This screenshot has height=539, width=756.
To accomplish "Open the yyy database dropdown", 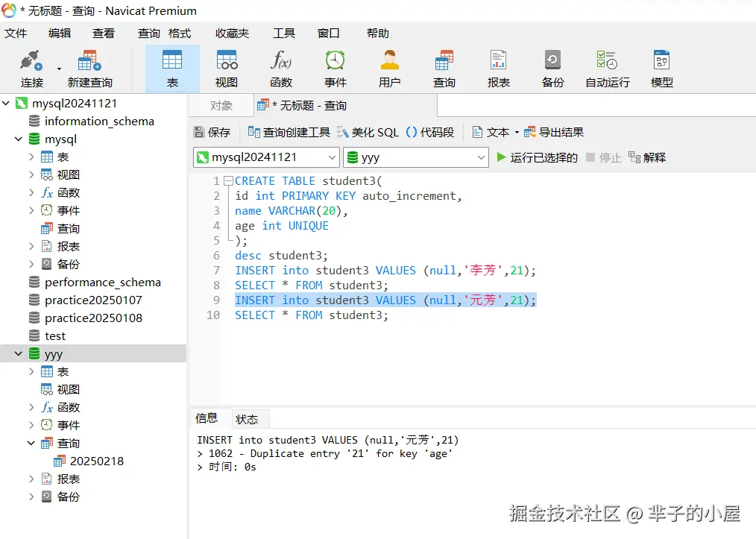I will click(481, 157).
